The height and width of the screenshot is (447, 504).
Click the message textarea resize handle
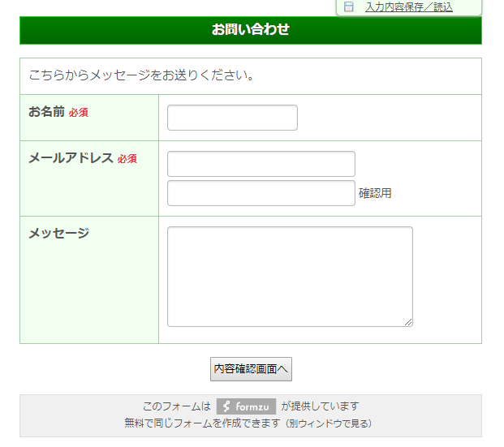pos(408,322)
